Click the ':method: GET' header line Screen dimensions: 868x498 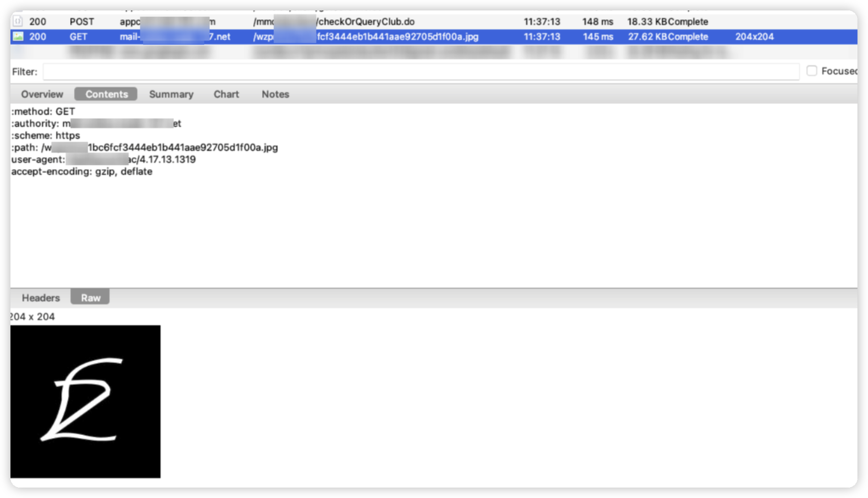point(44,111)
